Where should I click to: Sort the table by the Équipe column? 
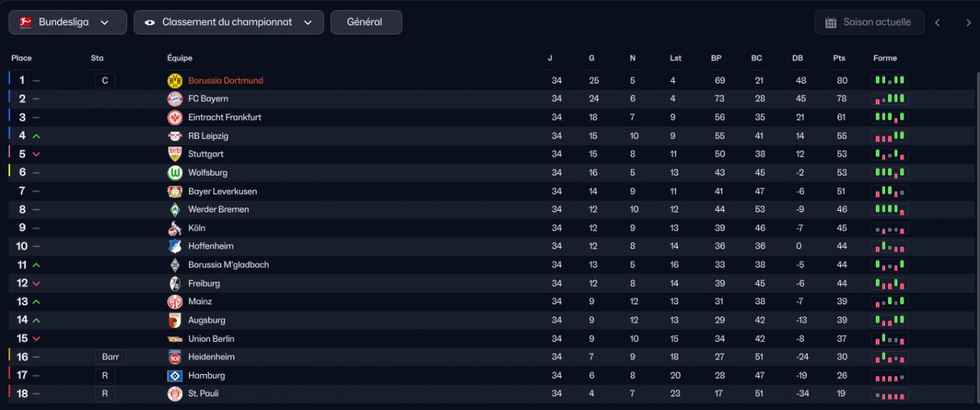point(180,58)
